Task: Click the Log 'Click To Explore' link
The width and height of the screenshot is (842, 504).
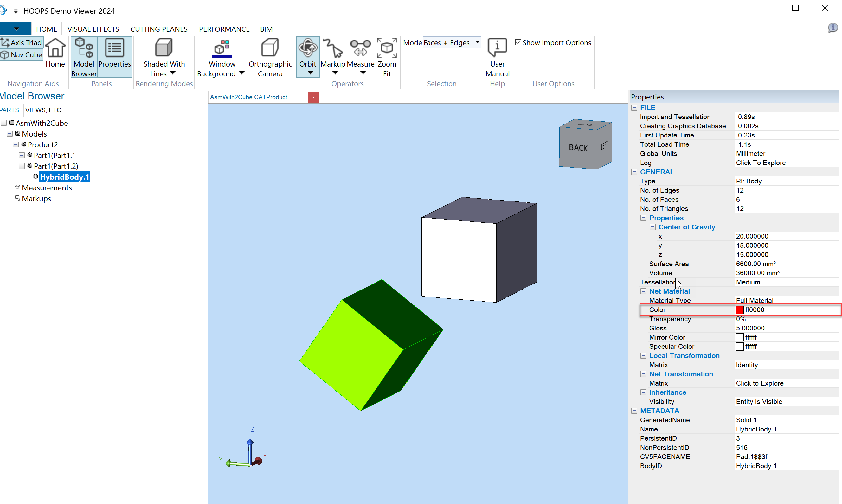Action: click(761, 163)
